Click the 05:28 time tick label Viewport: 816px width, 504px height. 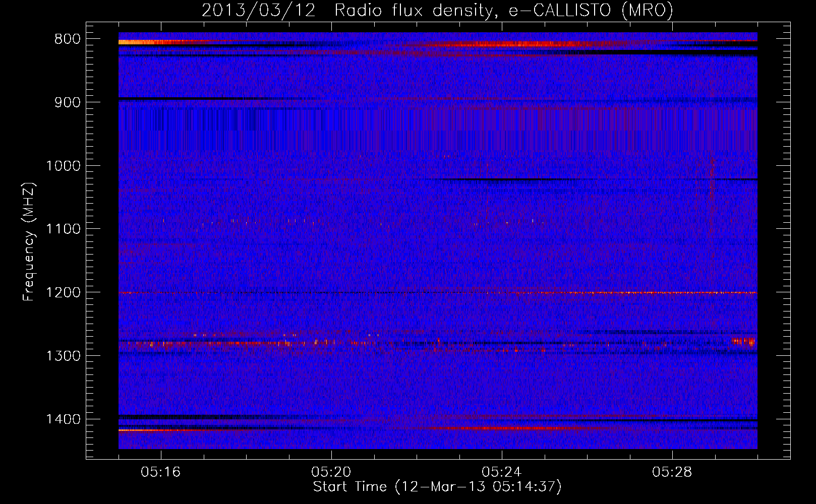click(672, 472)
